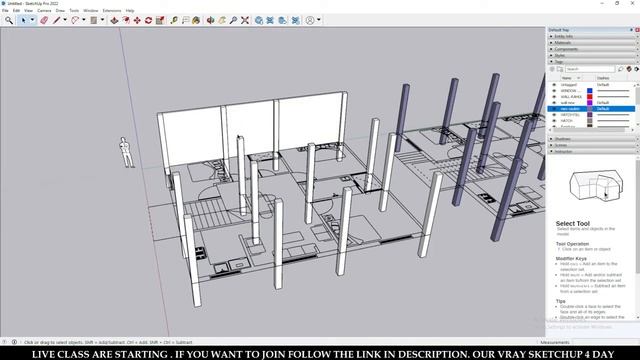Image resolution: width=640 pixels, height=360 pixels.
Task: Open the Edit menu
Action: click(x=16, y=11)
